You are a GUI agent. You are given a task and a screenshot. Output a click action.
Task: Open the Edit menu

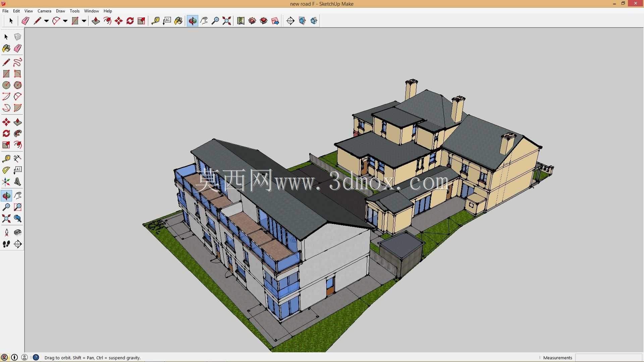[x=16, y=11]
